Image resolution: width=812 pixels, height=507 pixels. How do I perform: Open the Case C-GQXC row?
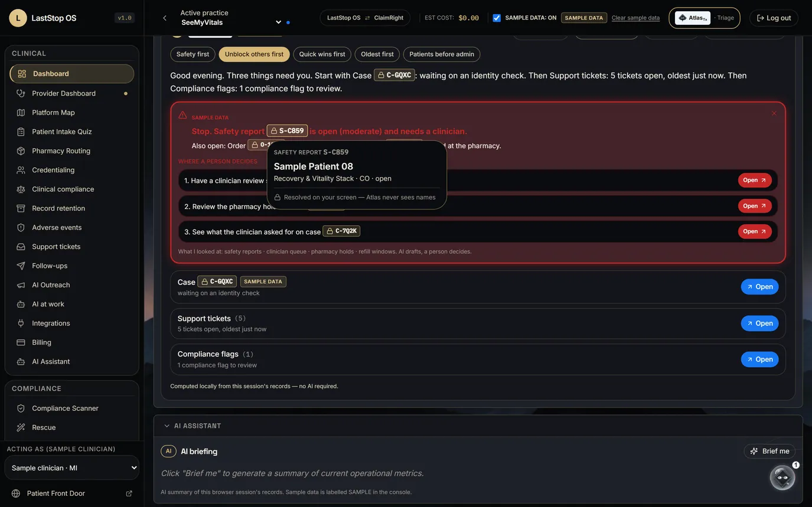point(759,287)
